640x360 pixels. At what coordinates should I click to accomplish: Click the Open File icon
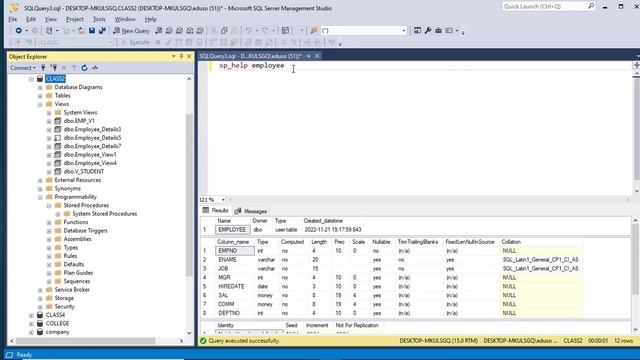coord(81,31)
